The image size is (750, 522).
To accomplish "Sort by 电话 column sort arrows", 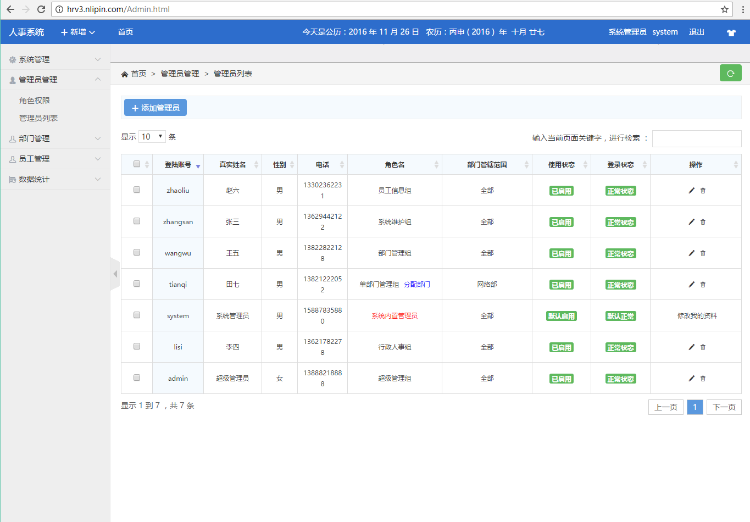I will [342, 165].
